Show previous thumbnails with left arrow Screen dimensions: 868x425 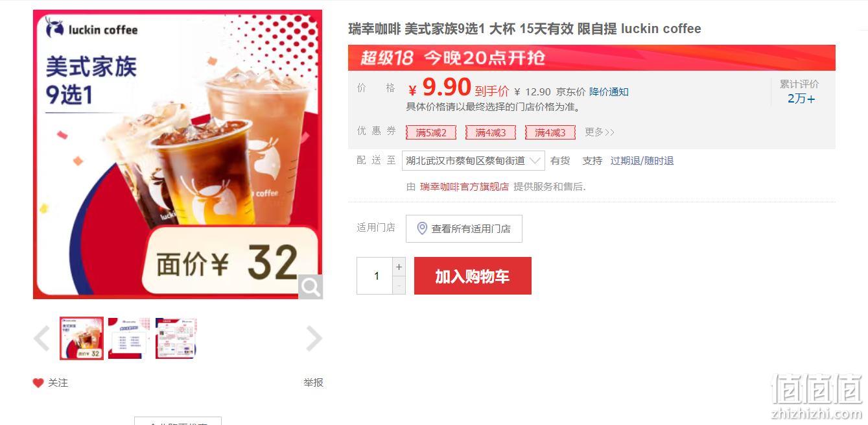click(x=41, y=338)
